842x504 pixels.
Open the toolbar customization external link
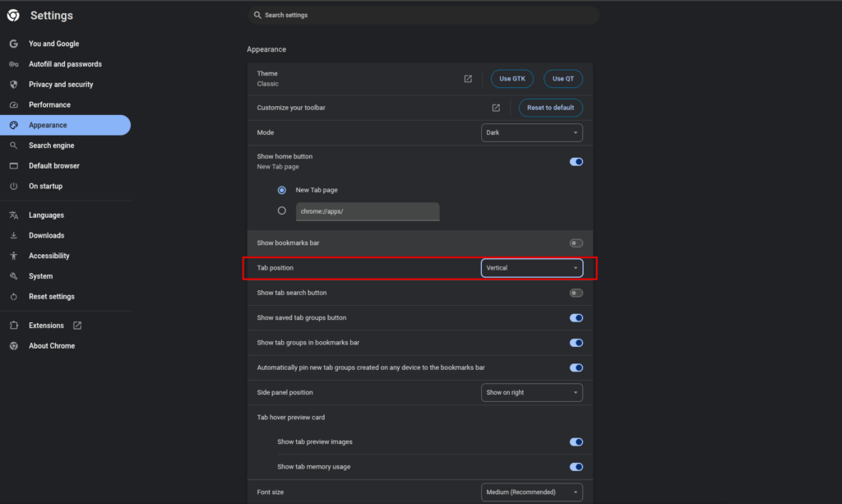pos(495,107)
